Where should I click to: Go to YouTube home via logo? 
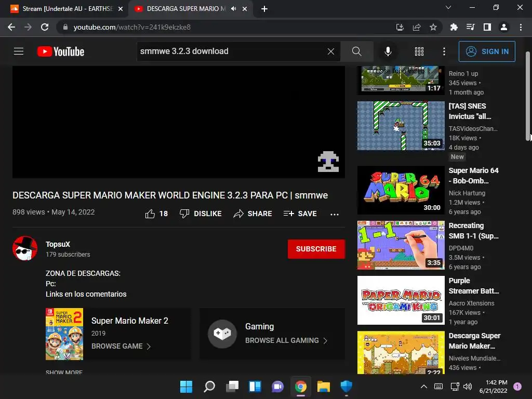[61, 51]
